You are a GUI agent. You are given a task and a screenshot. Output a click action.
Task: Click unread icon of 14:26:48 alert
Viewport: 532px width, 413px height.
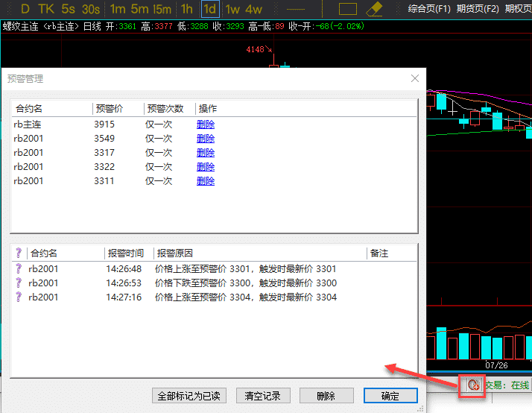[x=19, y=269]
